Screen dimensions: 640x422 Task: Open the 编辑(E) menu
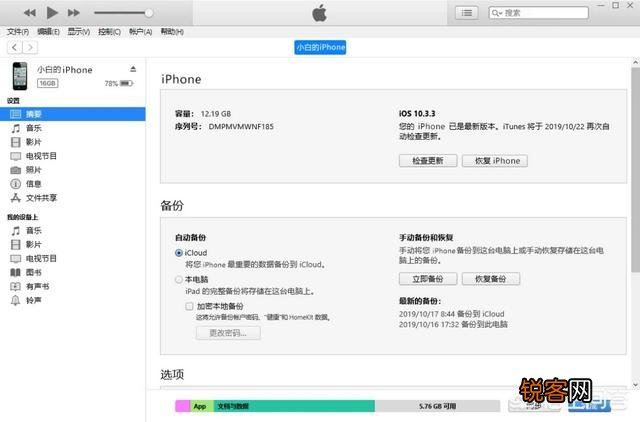click(49, 31)
